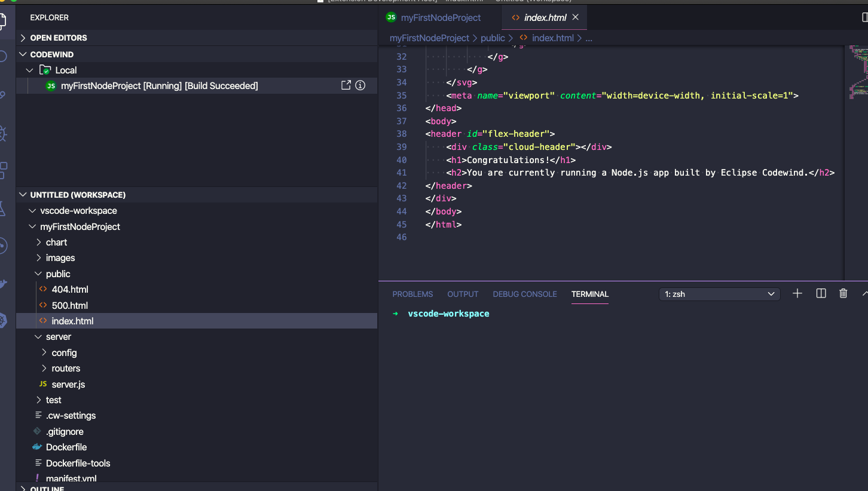Switch to the Debug Console tab
The height and width of the screenshot is (491, 868).
[525, 294]
